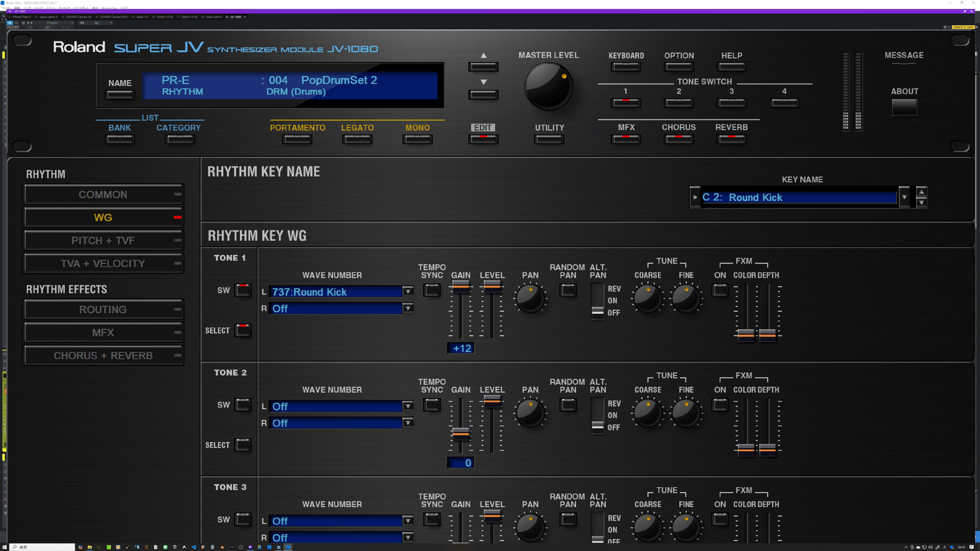The height and width of the screenshot is (551, 980).
Task: Click the key name step-down arrow
Action: (x=921, y=203)
